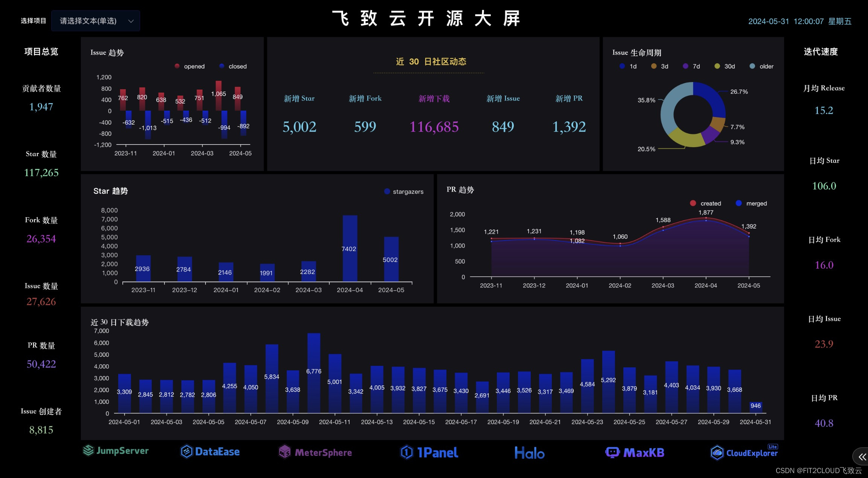Toggle the 7d legend in Issue lifecycle

point(691,66)
